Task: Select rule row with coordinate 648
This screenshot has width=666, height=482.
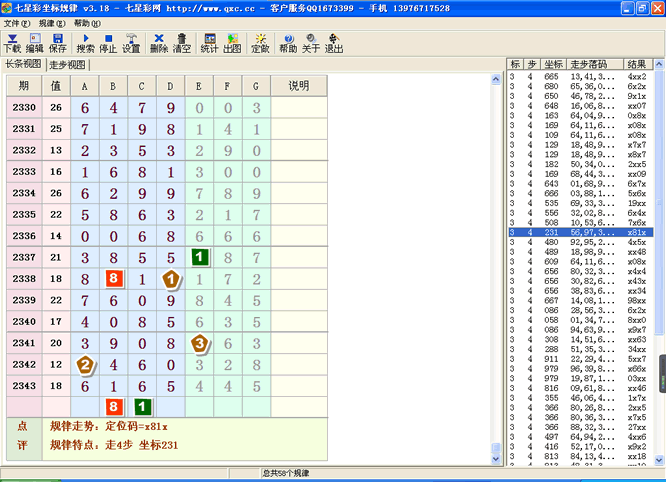Action: click(x=581, y=106)
